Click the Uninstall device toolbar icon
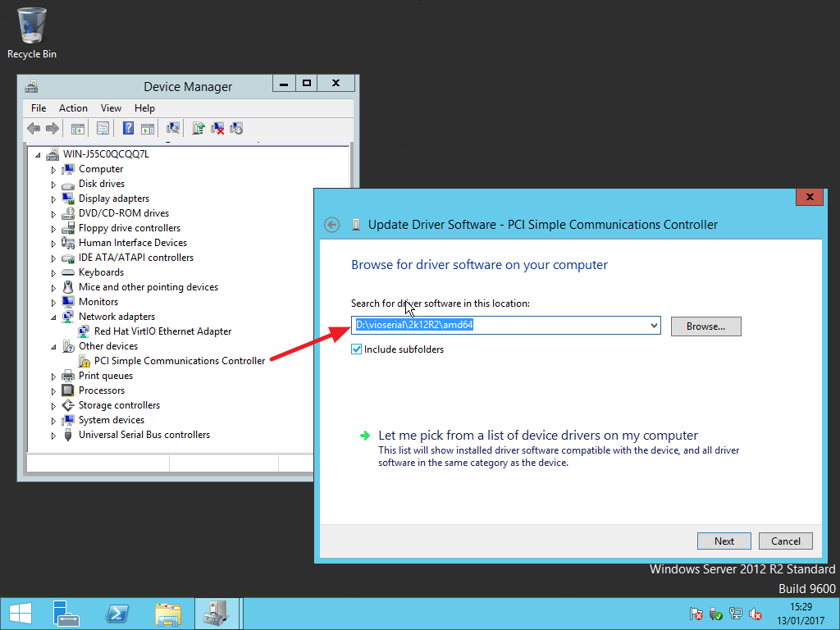Screen dimensions: 840x630 coord(217,128)
